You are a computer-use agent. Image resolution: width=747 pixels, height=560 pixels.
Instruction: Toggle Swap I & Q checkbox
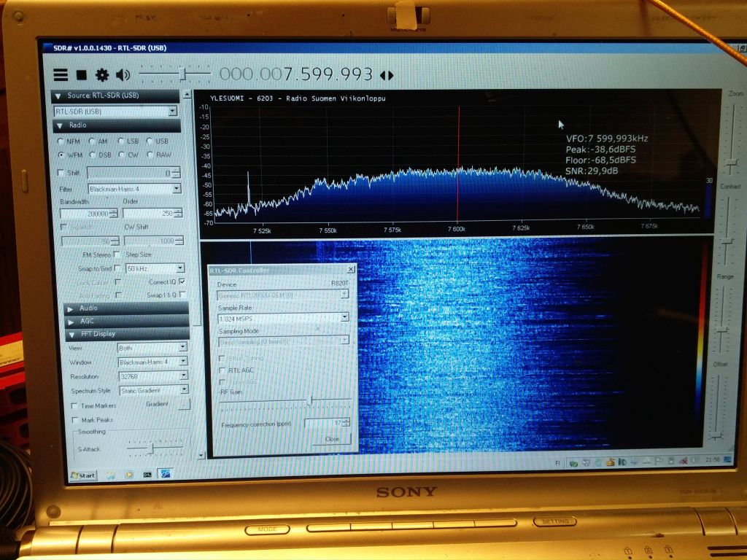point(183,295)
